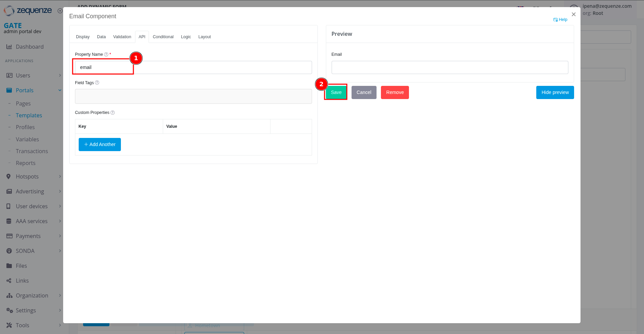Close the Email Component dialog
644x334 pixels.
pyautogui.click(x=573, y=14)
